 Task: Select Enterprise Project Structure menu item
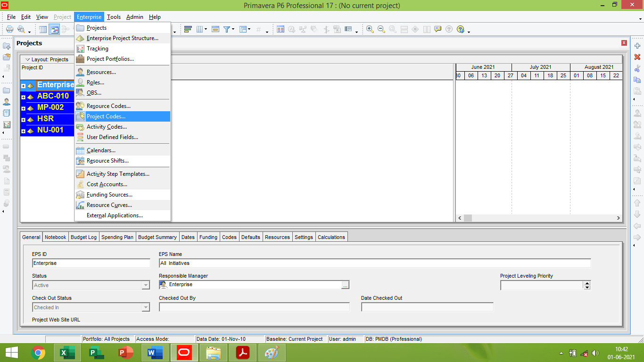point(123,38)
